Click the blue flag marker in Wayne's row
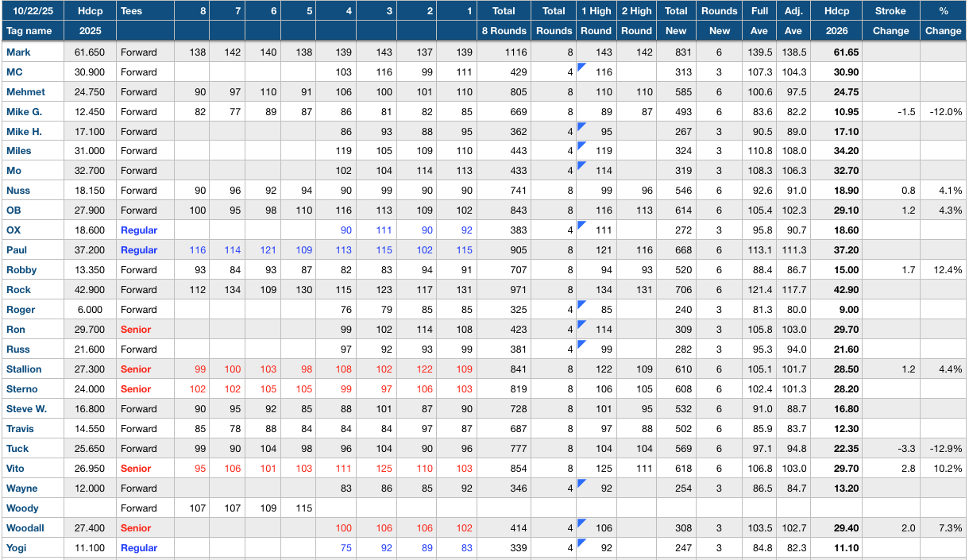This screenshot has height=560, width=969. coord(581,483)
